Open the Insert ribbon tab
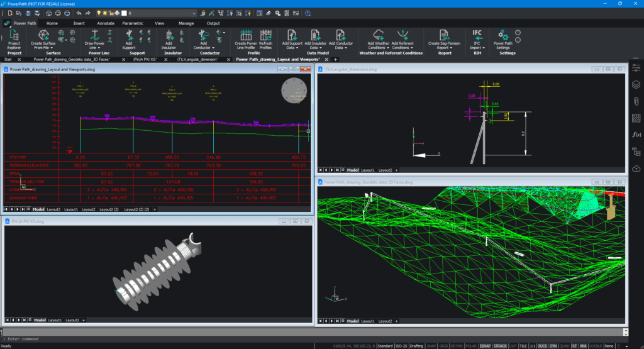The width and height of the screenshot is (644, 349). pyautogui.click(x=79, y=23)
